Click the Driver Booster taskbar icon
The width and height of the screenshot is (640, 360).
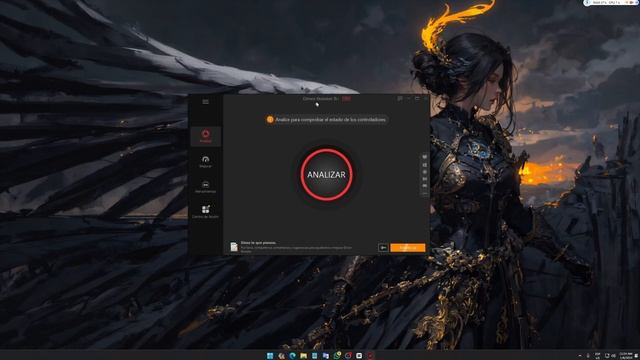click(x=370, y=356)
